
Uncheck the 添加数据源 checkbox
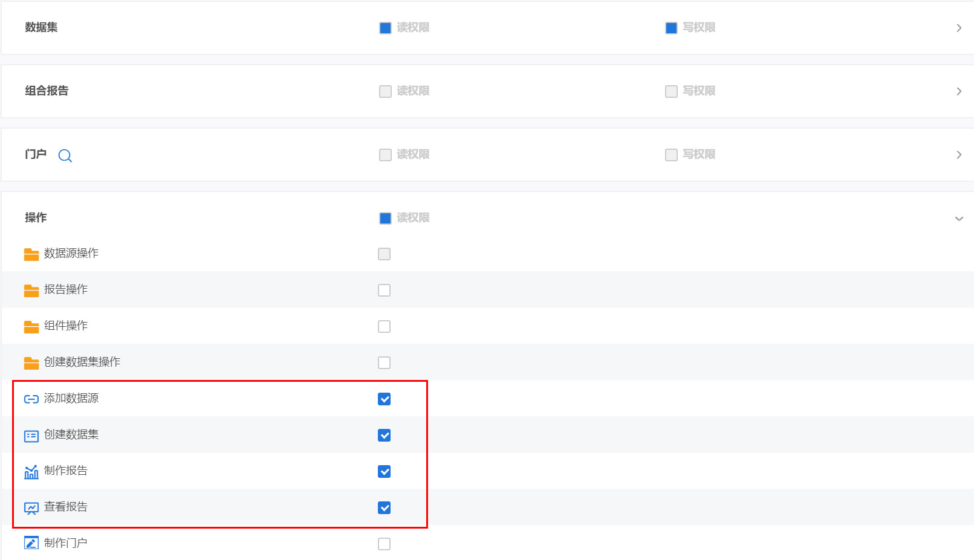point(384,399)
